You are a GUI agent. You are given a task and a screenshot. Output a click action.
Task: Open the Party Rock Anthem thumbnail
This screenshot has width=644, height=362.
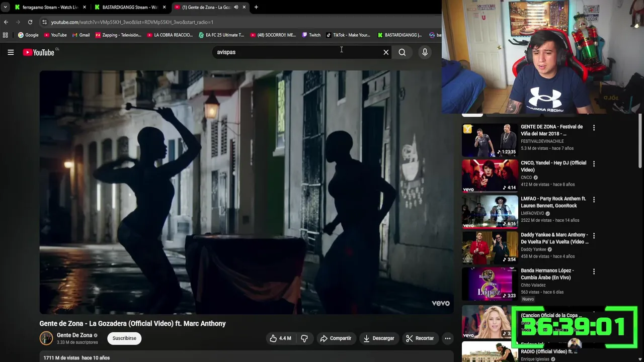[490, 212]
